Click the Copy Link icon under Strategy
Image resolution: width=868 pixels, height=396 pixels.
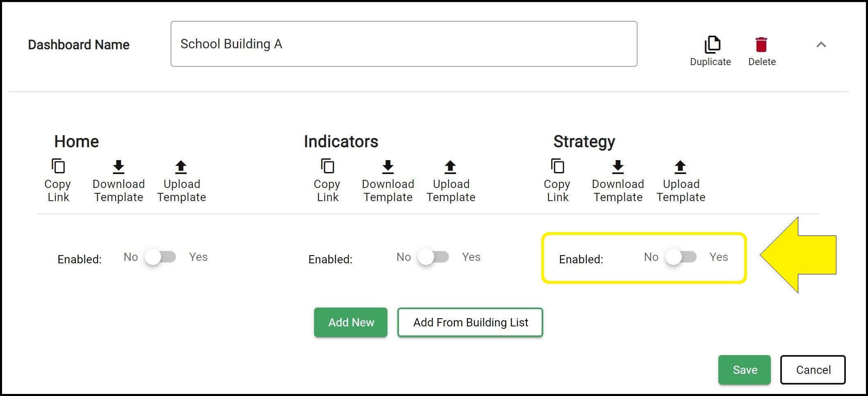coord(557,166)
